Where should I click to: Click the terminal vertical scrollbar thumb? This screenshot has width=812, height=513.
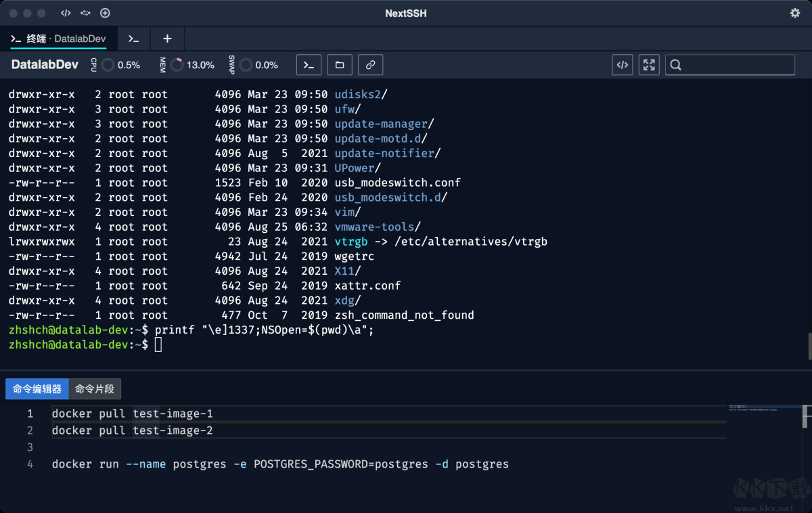[809, 346]
